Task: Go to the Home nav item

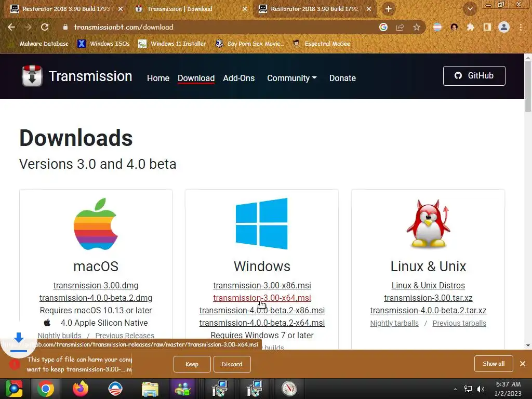Action: click(158, 78)
